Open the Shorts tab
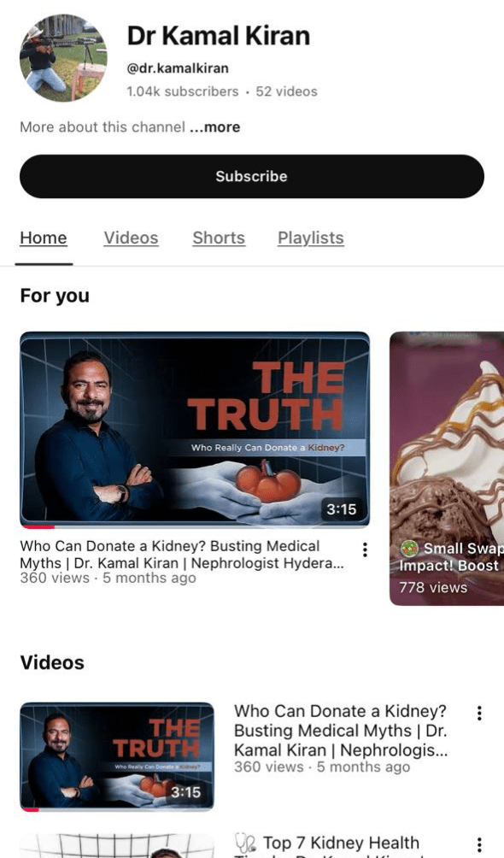Image resolution: width=504 pixels, height=858 pixels. point(219,238)
